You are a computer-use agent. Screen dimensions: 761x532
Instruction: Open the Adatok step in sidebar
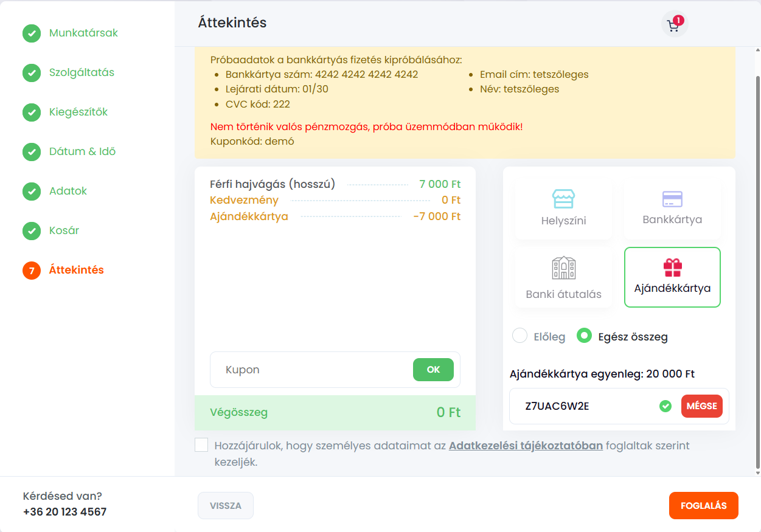(x=68, y=192)
